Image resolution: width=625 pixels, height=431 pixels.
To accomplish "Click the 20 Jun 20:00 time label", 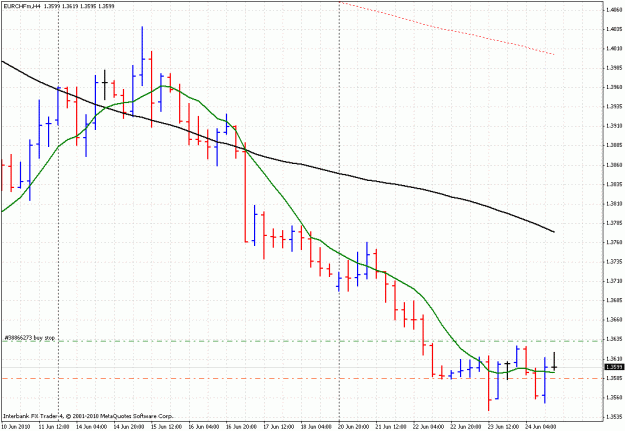I will pos(354,427).
